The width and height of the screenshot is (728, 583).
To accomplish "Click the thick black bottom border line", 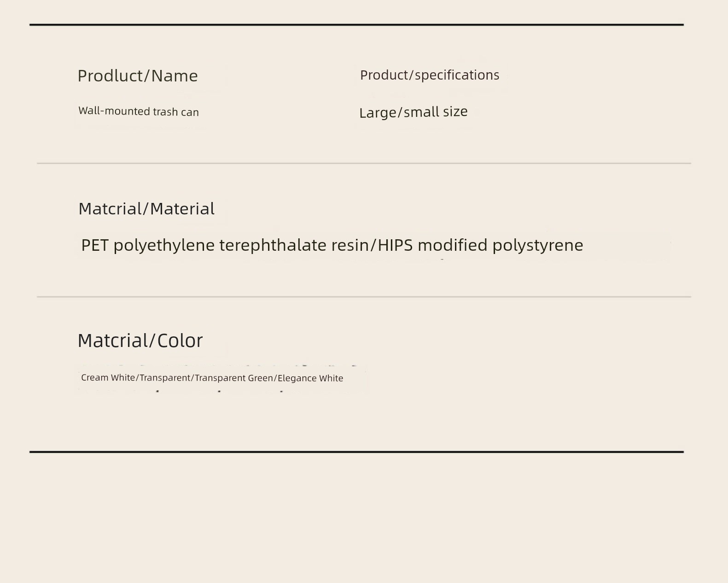I will (356, 452).
